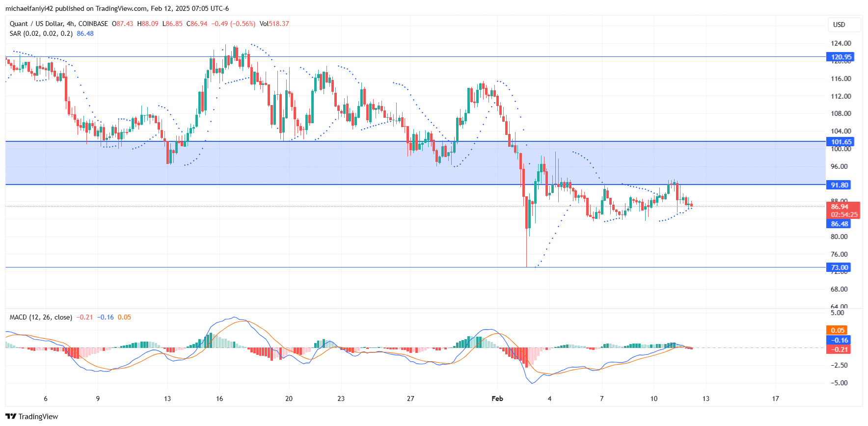This screenshot has height=426, width=868.
Task: Click the 80.00 price scale label
Action: [839, 237]
